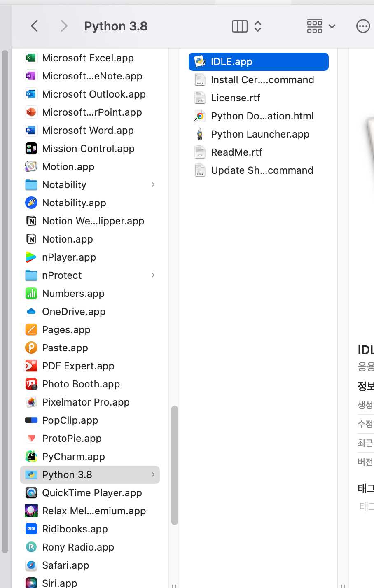This screenshot has height=588, width=374.
Task: Select Safari.app in the list
Action: click(90, 565)
